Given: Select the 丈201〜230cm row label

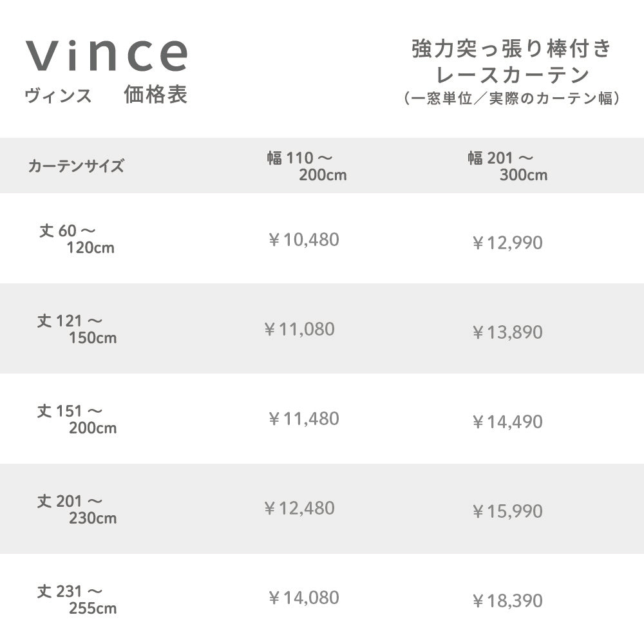Looking at the screenshot, I should point(77,509).
